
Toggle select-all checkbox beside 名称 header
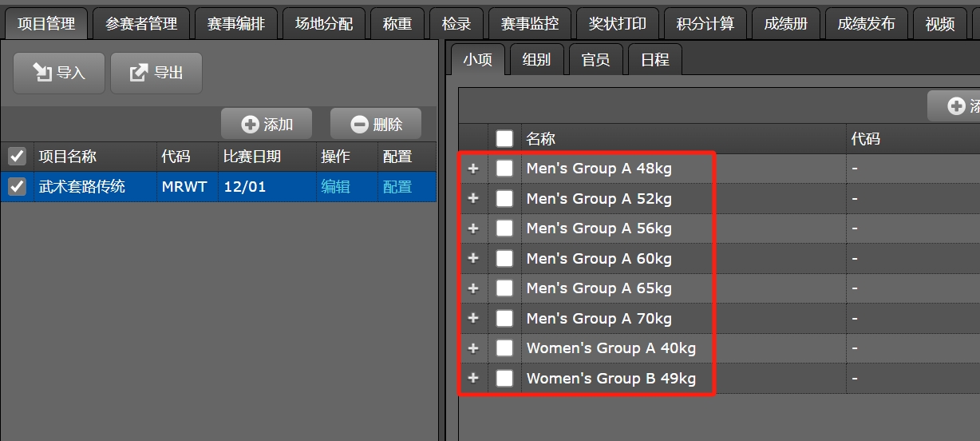(x=504, y=139)
